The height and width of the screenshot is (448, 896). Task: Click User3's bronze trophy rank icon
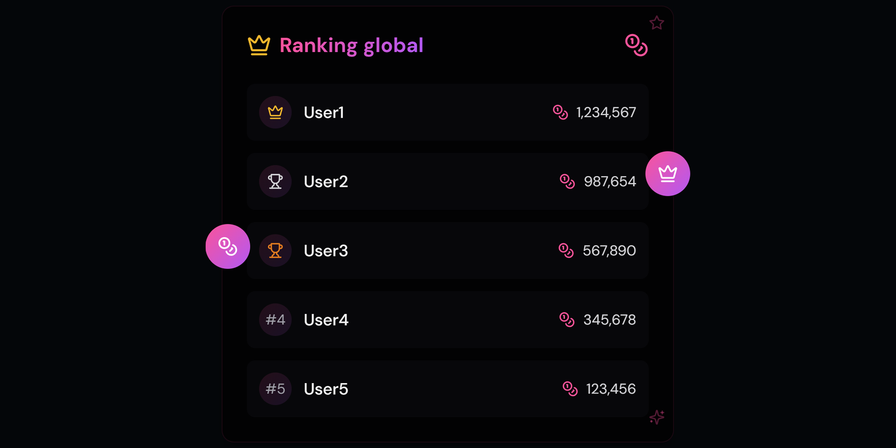pyautogui.click(x=275, y=250)
